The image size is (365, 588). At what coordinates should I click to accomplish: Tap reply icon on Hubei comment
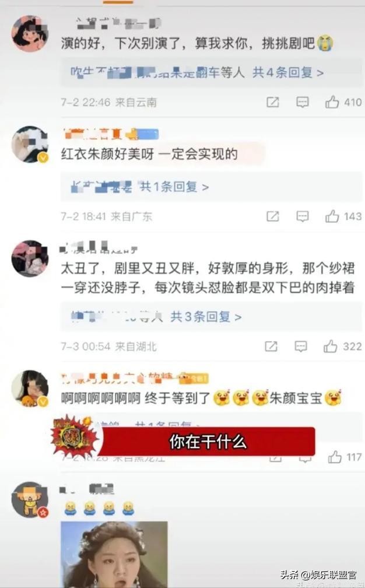pos(301,346)
